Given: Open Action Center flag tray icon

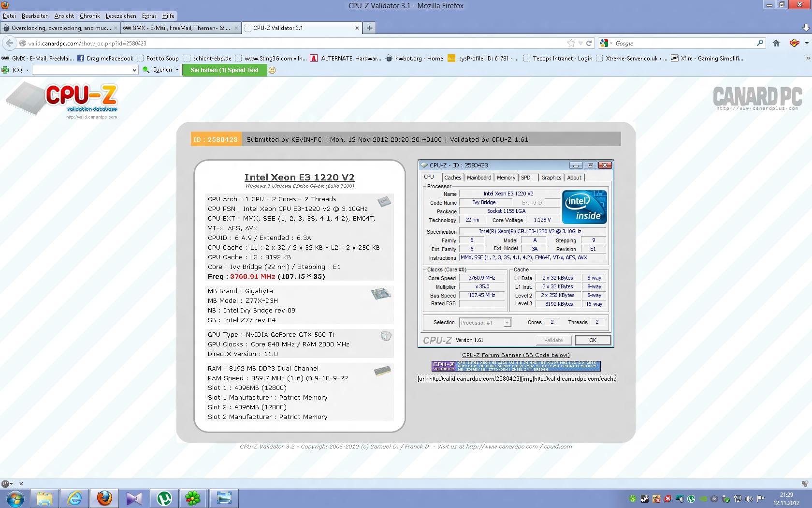Looking at the screenshot, I should tap(760, 498).
